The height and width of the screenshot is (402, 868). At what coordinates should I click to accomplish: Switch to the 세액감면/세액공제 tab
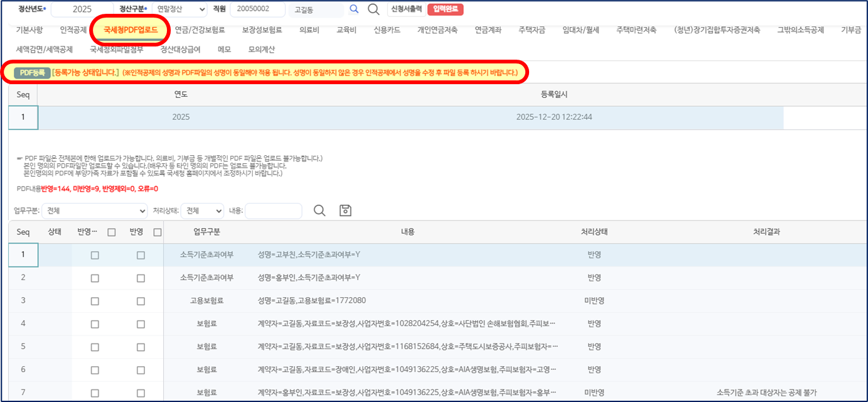45,49
